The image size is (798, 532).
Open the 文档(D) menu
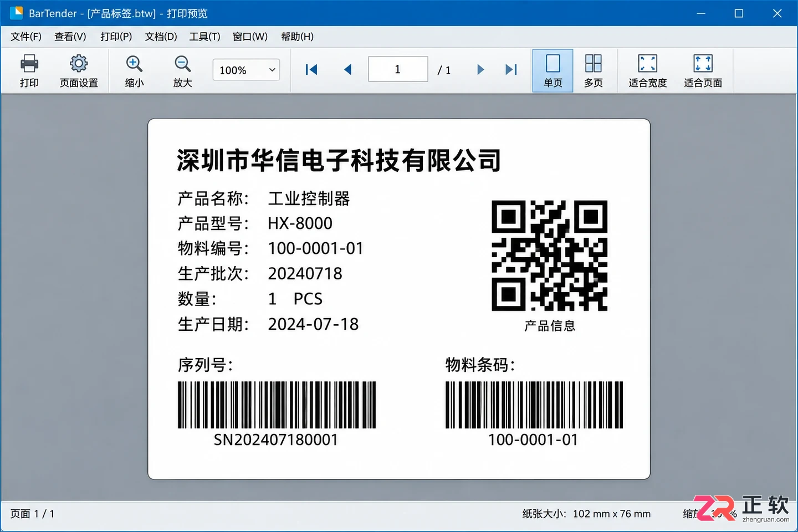[x=161, y=37]
